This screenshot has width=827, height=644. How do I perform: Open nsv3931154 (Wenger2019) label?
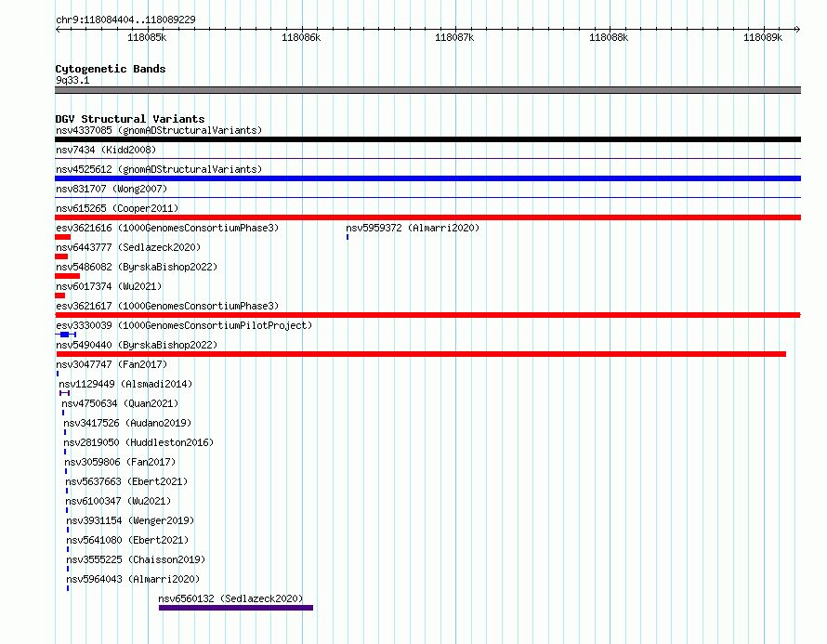pos(130,520)
